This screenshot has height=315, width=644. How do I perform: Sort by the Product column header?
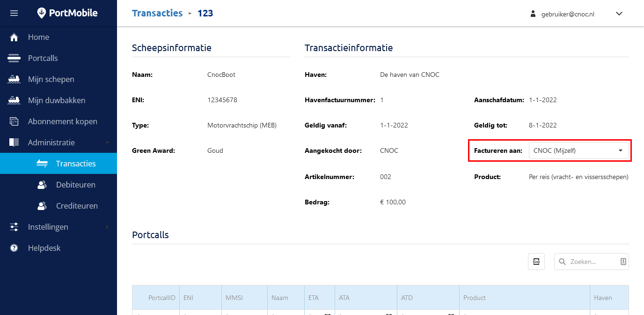tap(474, 298)
